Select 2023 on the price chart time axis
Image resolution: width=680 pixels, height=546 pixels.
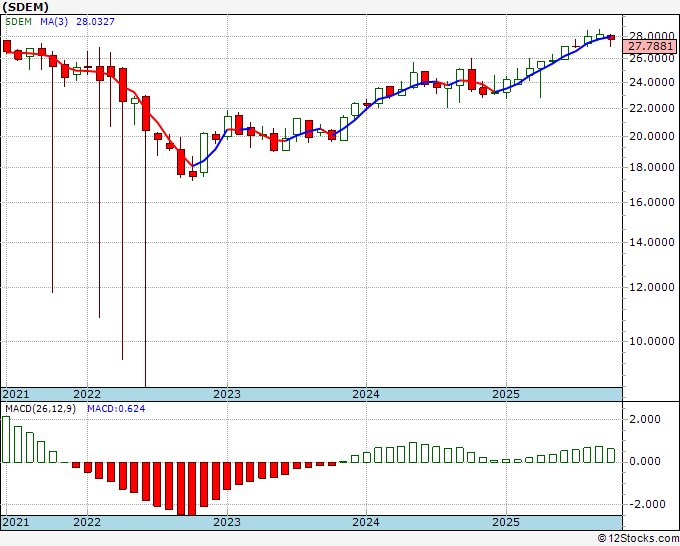pos(227,394)
